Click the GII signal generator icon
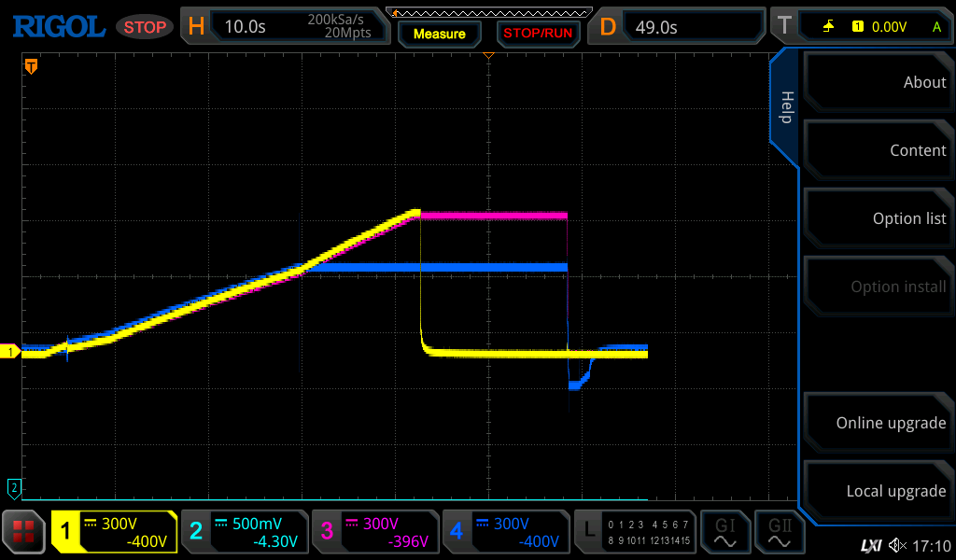The height and width of the screenshot is (560, 956). click(x=779, y=532)
